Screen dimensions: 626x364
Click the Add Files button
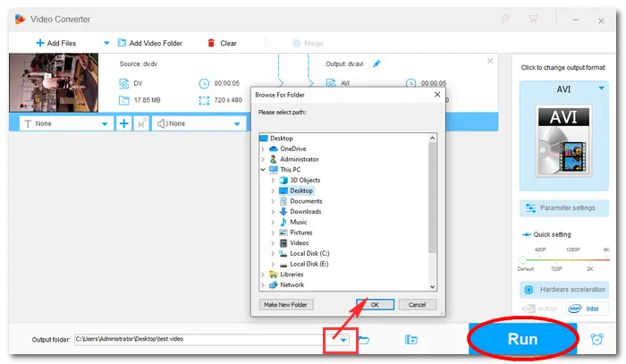click(x=55, y=43)
